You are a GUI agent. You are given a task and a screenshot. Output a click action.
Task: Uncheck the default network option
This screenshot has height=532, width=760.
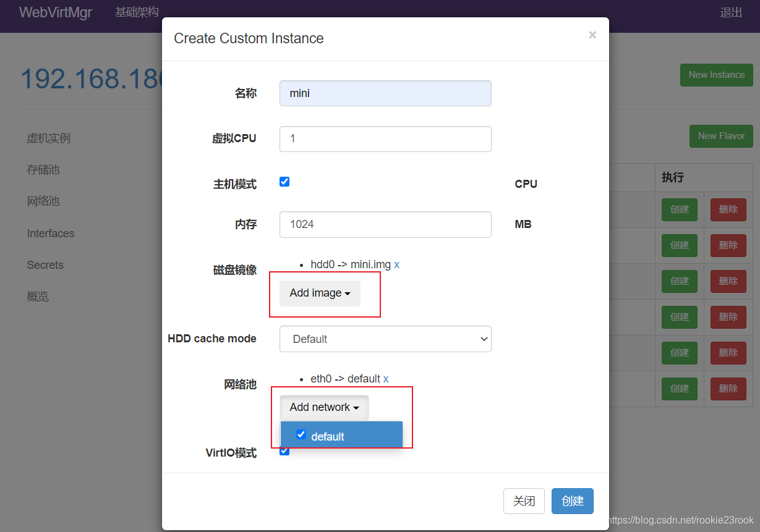(301, 434)
